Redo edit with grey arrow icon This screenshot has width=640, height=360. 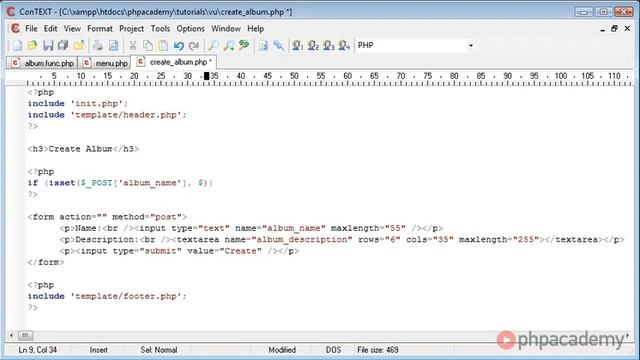[194, 45]
